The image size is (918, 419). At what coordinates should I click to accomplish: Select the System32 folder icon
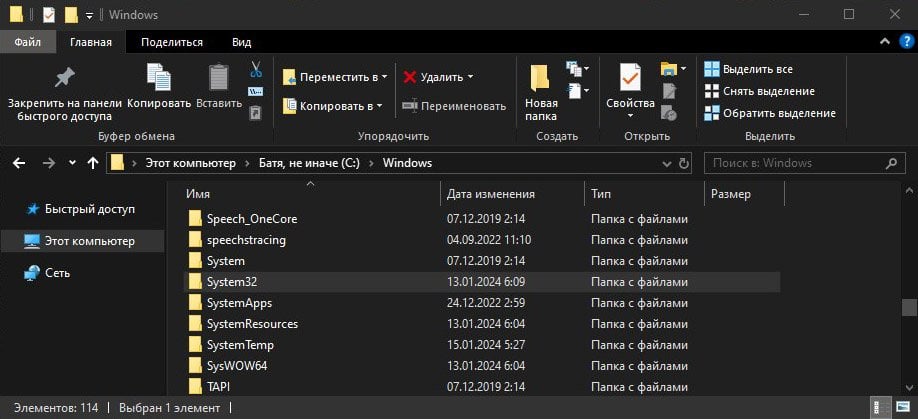(195, 282)
